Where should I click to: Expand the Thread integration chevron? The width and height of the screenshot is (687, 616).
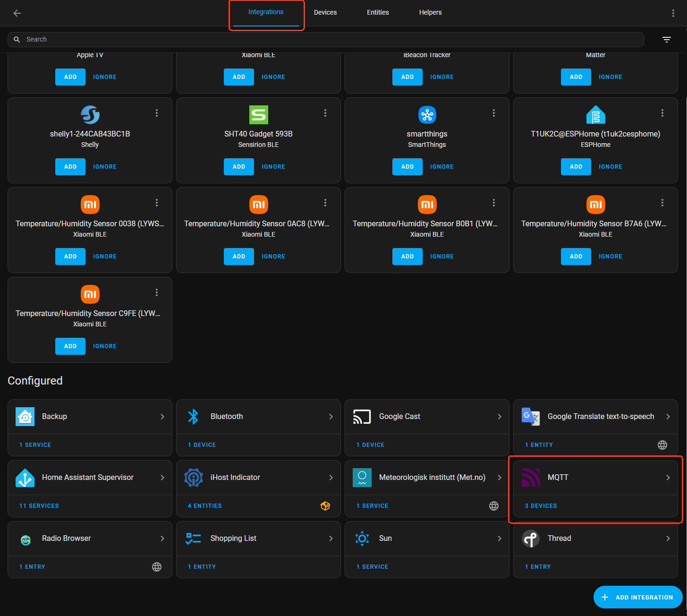click(668, 539)
